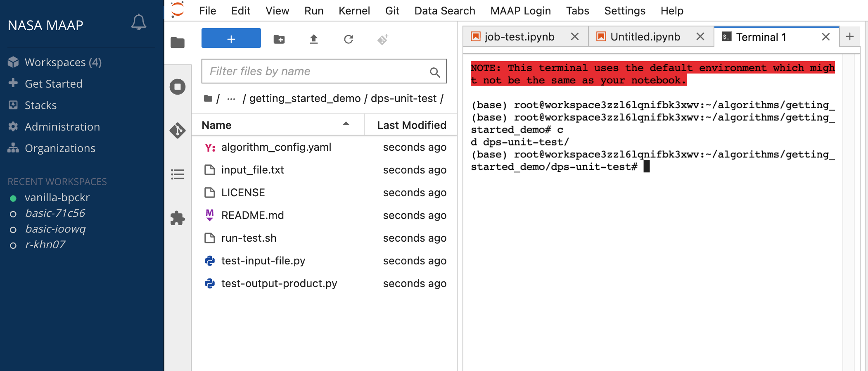Open the vanilla-bpckr workspace

point(57,197)
